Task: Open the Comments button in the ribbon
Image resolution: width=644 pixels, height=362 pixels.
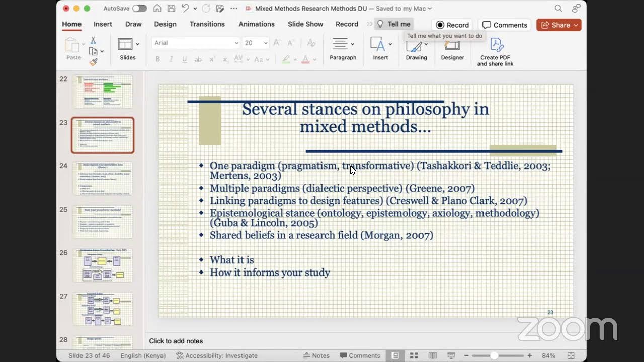Action: pos(505,25)
